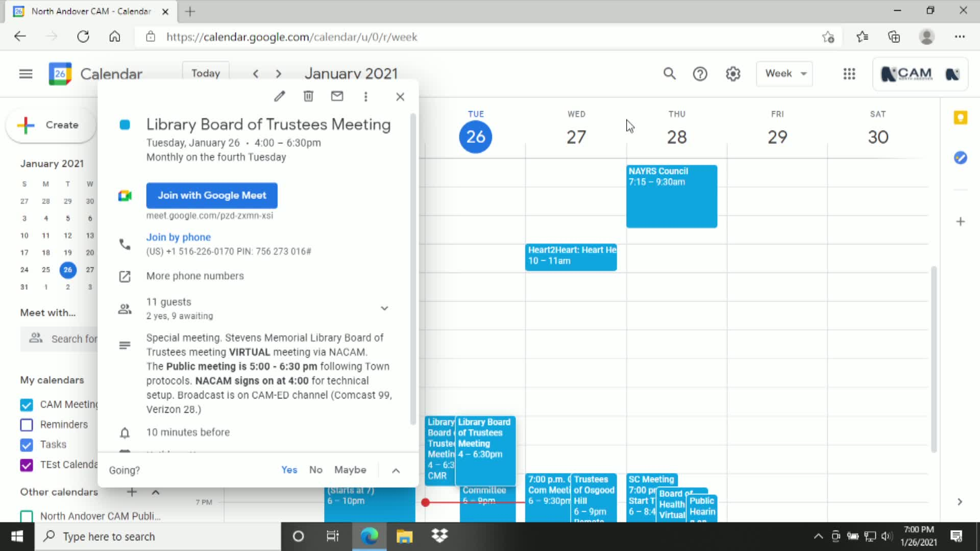The width and height of the screenshot is (980, 551).
Task: Open browser collections icon
Action: click(x=894, y=37)
